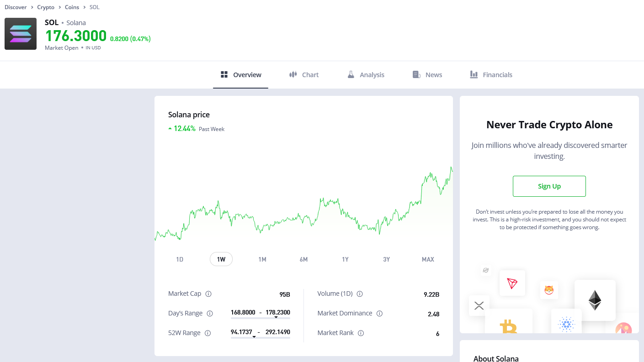Viewport: 644px width, 362px height.
Task: Switch to the Analysis tab
Action: (366, 75)
